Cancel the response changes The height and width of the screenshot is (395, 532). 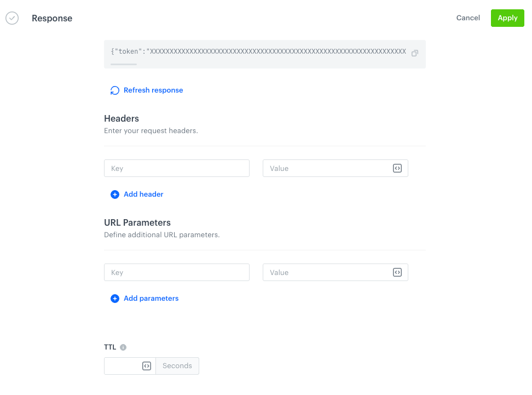(x=468, y=18)
